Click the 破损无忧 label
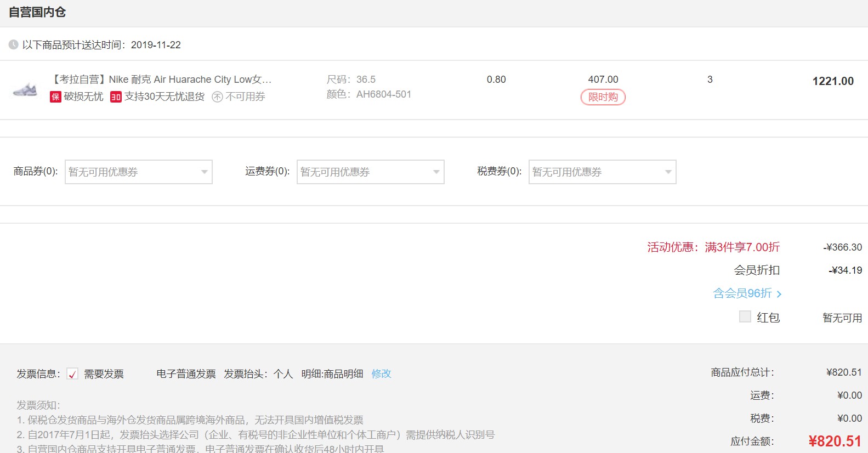 tap(83, 97)
